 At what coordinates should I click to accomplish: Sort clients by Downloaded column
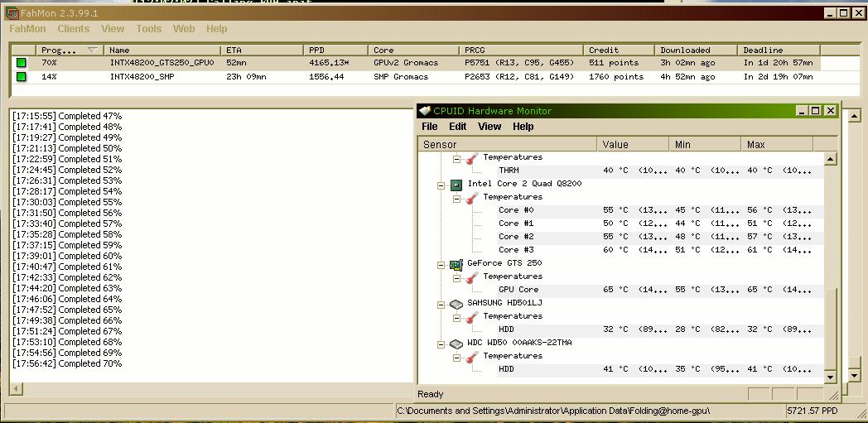696,50
